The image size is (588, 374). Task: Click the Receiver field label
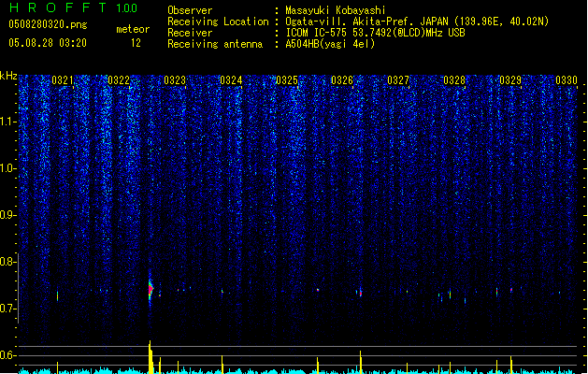(x=190, y=33)
